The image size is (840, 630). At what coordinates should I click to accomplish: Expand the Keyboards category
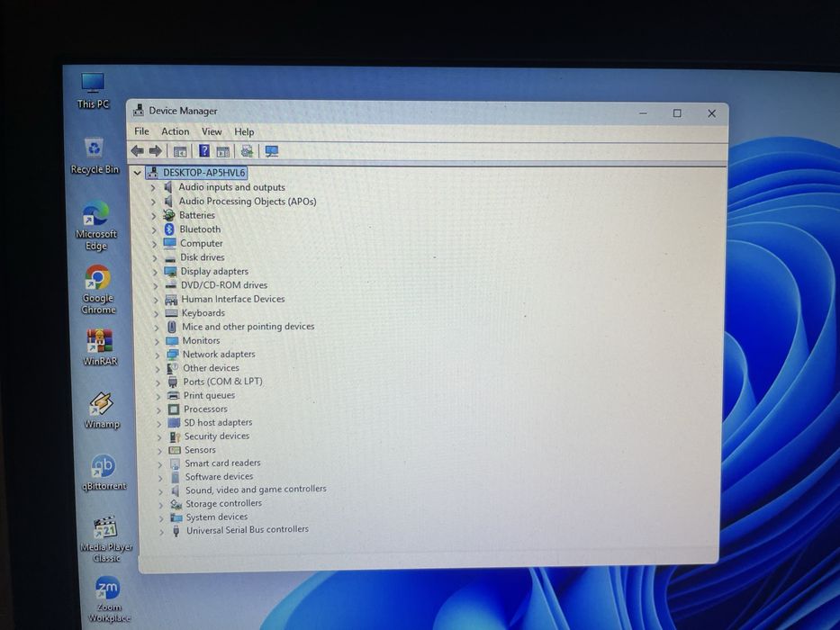157,314
